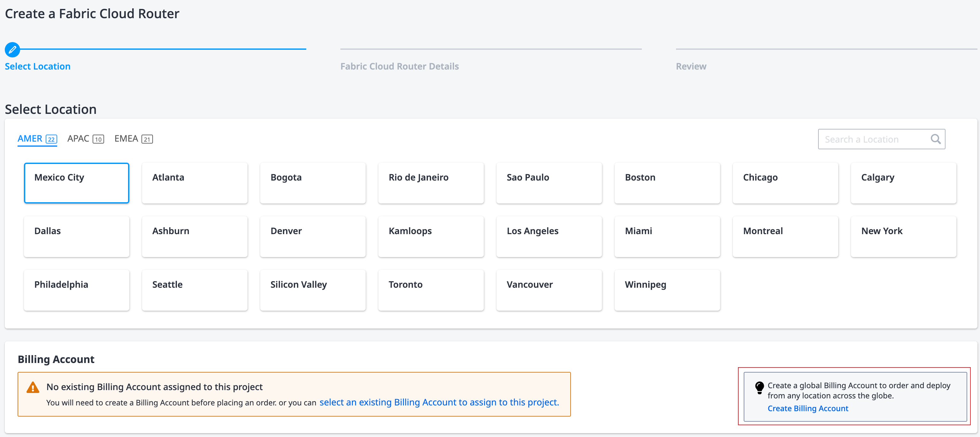This screenshot has width=980, height=437.
Task: Select the Toronto location card
Action: [431, 290]
